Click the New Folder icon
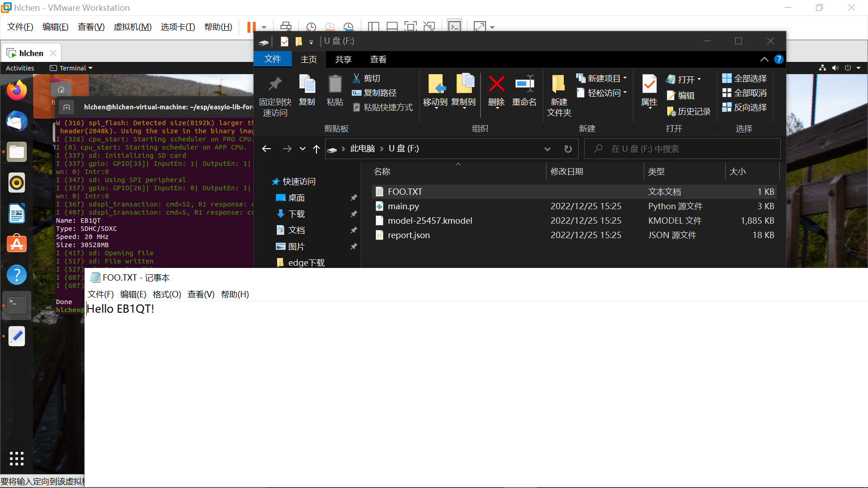The height and width of the screenshot is (488, 868). (x=559, y=85)
